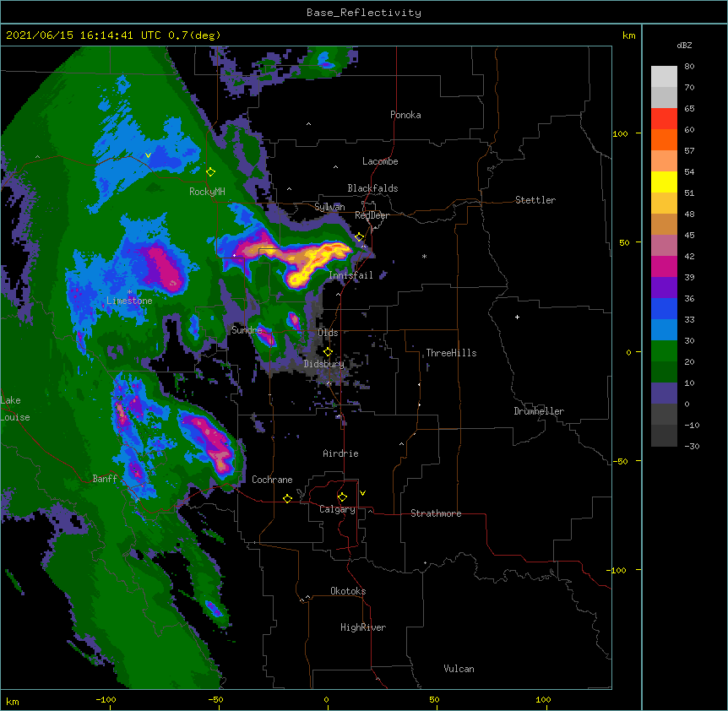Click the Lacombe town label

(380, 161)
